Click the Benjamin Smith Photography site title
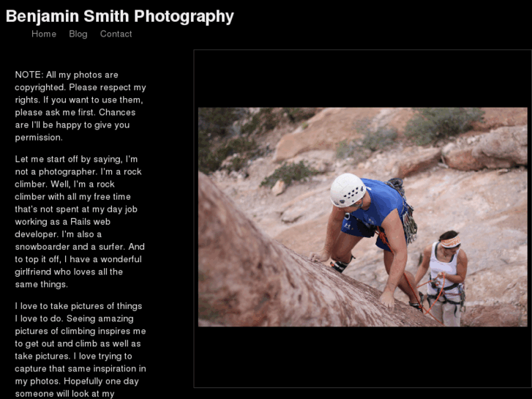Screen dimensions: 532x399 (120, 16)
